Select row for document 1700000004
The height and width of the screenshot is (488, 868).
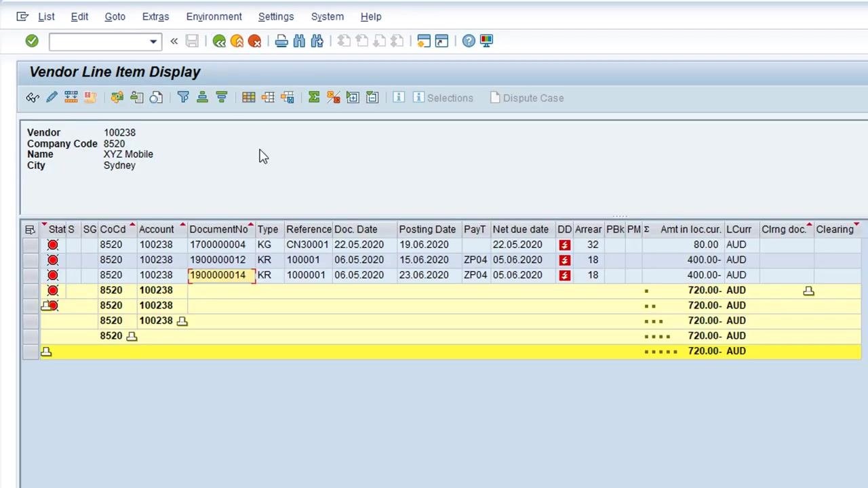pos(30,245)
